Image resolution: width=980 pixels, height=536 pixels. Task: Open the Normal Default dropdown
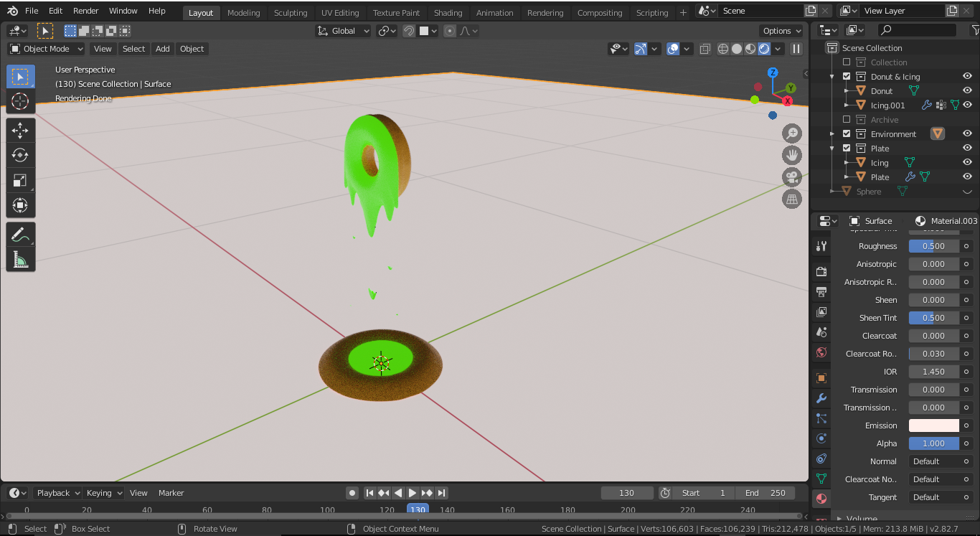pyautogui.click(x=941, y=461)
